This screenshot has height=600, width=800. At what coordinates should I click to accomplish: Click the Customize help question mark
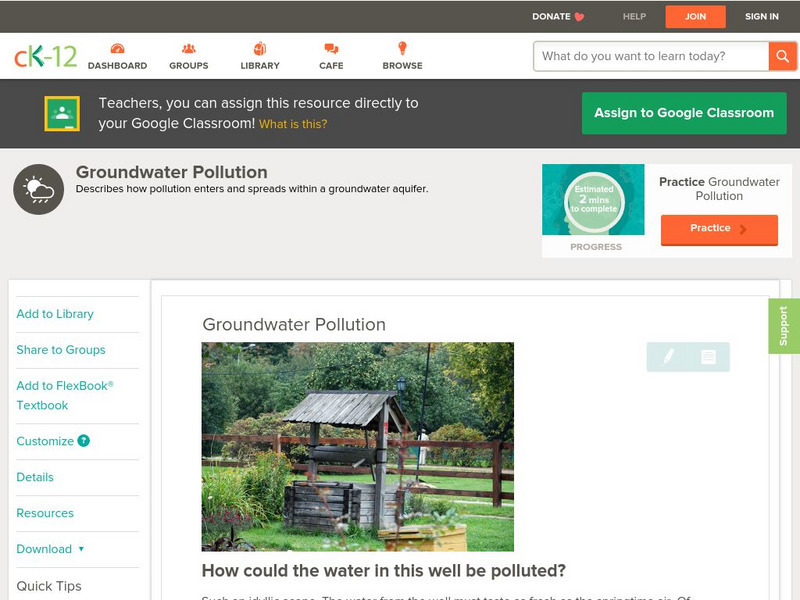(x=84, y=441)
